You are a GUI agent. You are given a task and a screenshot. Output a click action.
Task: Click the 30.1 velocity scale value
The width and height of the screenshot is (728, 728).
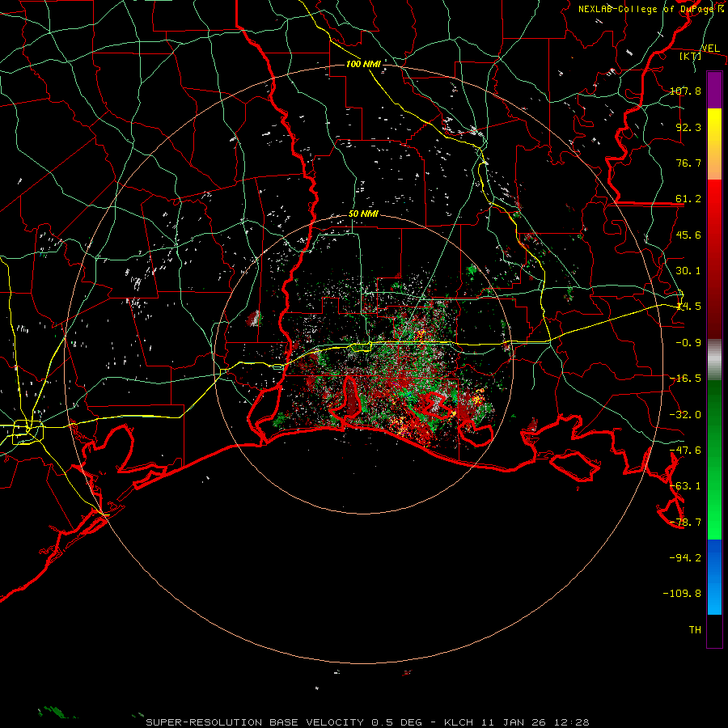click(x=688, y=271)
